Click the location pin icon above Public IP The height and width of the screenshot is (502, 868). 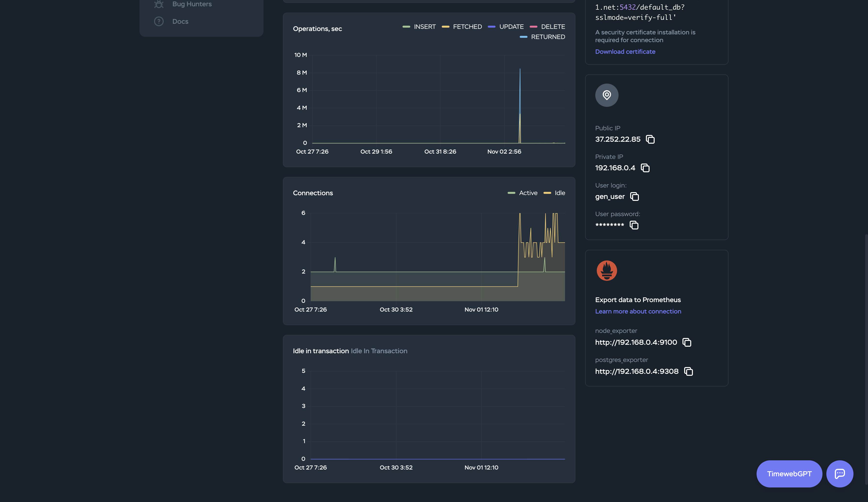click(607, 95)
